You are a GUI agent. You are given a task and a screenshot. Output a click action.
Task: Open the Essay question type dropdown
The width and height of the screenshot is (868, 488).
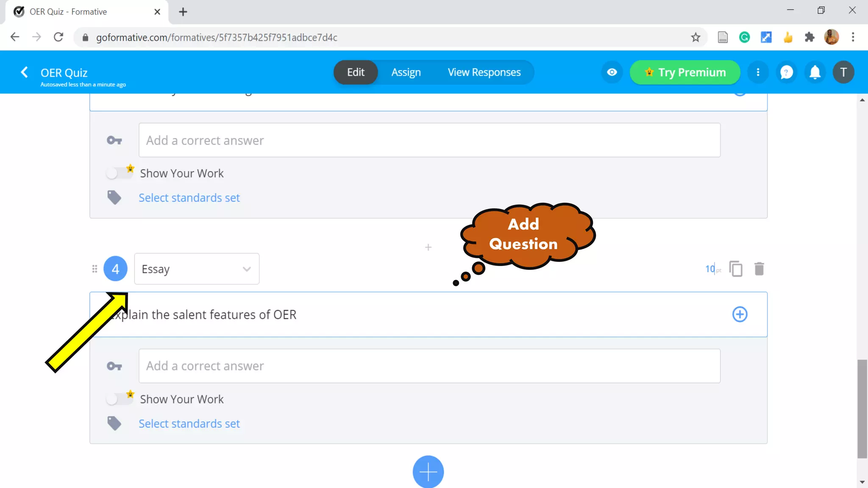(x=197, y=269)
